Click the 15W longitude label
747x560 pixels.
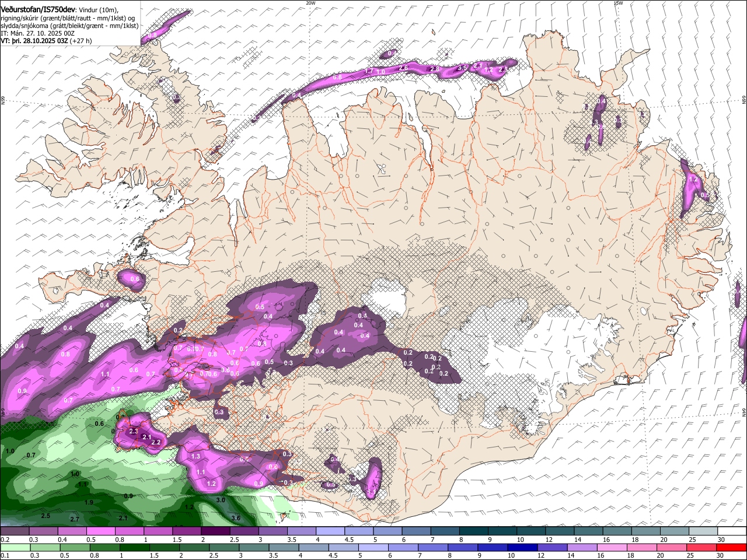click(618, 2)
